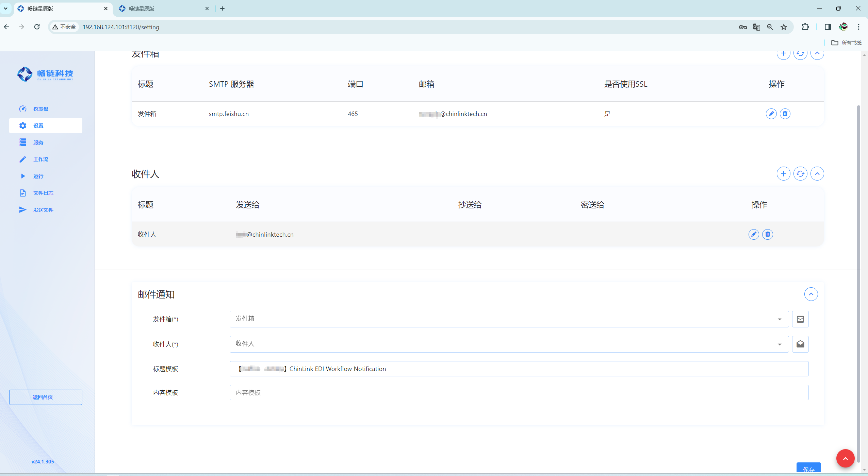Delete the smtp.feishu.cn sender entry
Viewport: 868px width, 476px height.
(x=785, y=114)
